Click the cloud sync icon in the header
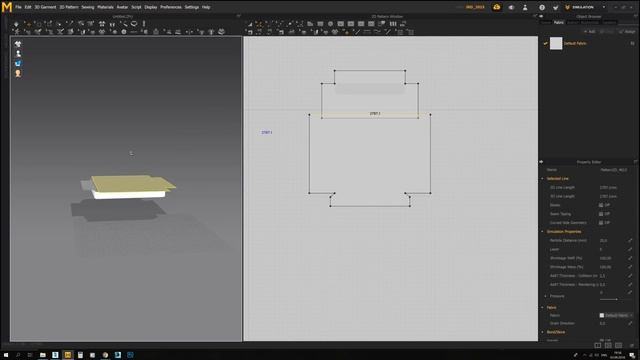 pyautogui.click(x=496, y=7)
